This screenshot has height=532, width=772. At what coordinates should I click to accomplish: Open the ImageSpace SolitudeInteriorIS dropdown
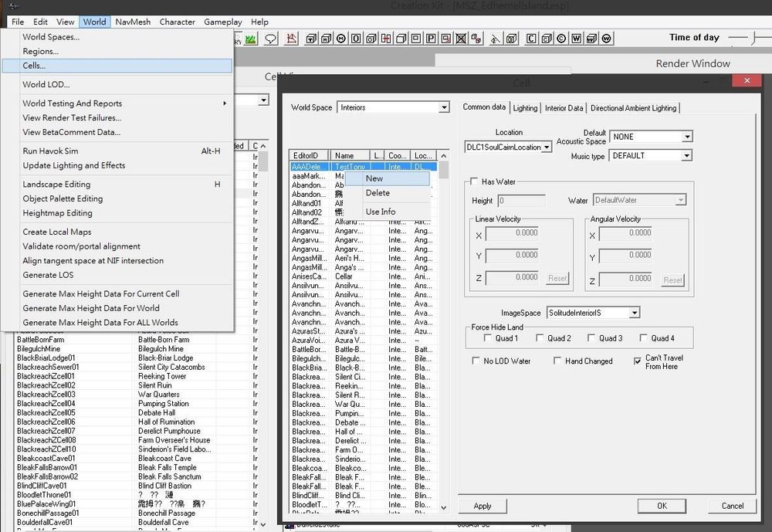click(634, 313)
